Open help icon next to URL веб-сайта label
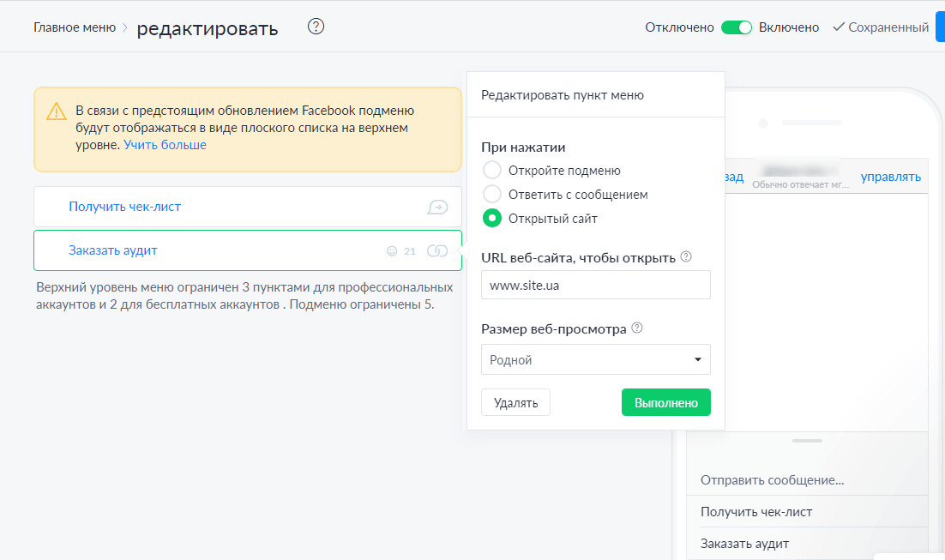 pos(686,256)
